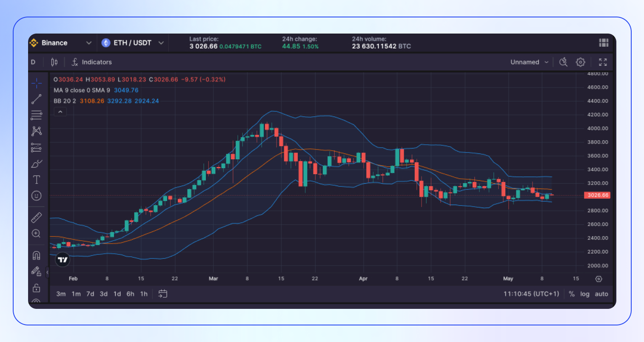Toggle stay in drawing mode pencil-lock

click(x=37, y=271)
